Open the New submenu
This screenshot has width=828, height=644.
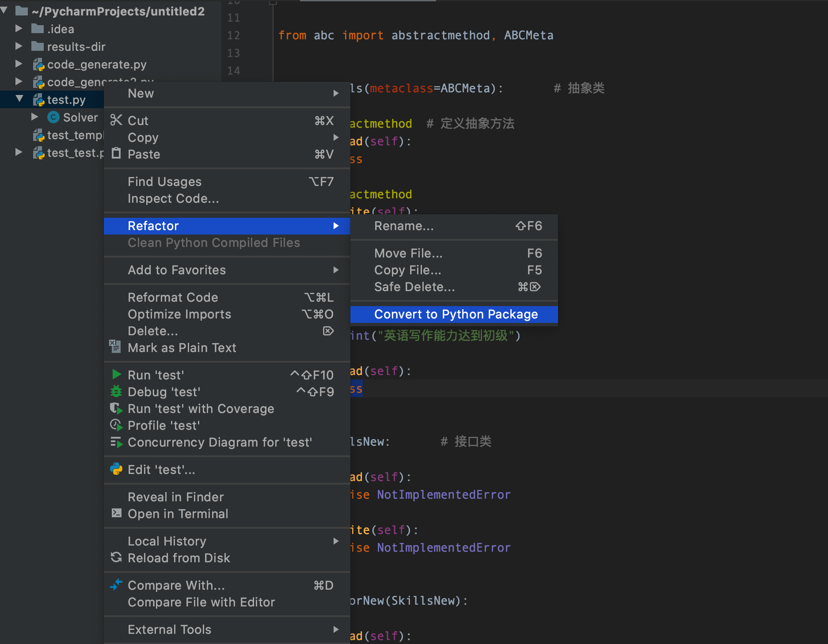click(227, 93)
